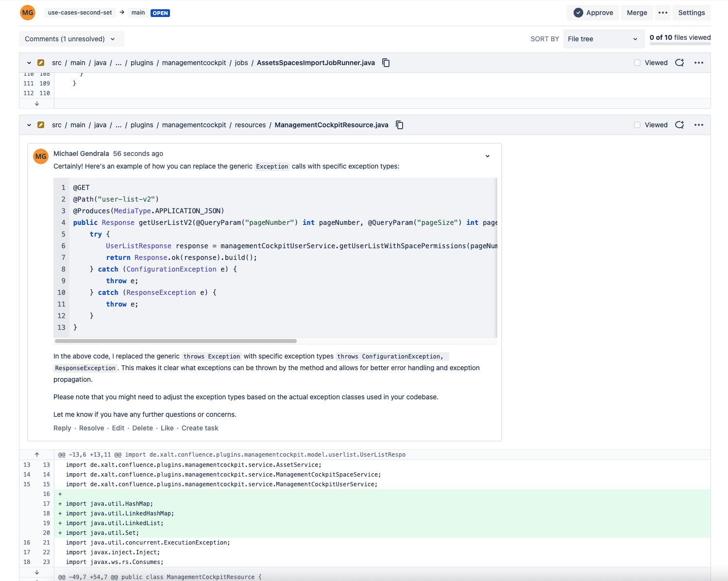
Task: Edit the comment
Action: [118, 428]
